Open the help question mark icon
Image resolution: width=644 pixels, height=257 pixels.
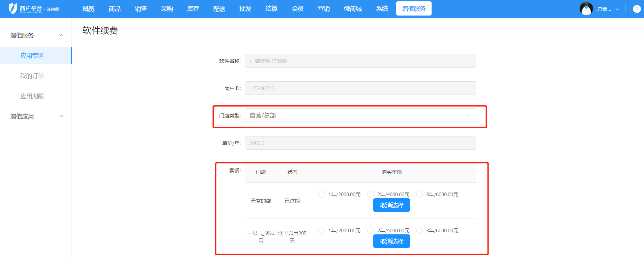pyautogui.click(x=637, y=9)
